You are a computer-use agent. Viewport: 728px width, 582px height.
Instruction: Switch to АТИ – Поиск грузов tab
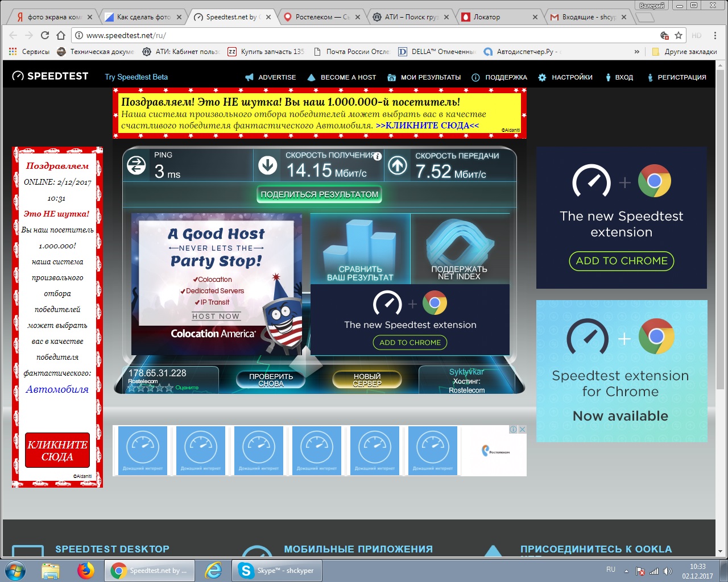[411, 17]
